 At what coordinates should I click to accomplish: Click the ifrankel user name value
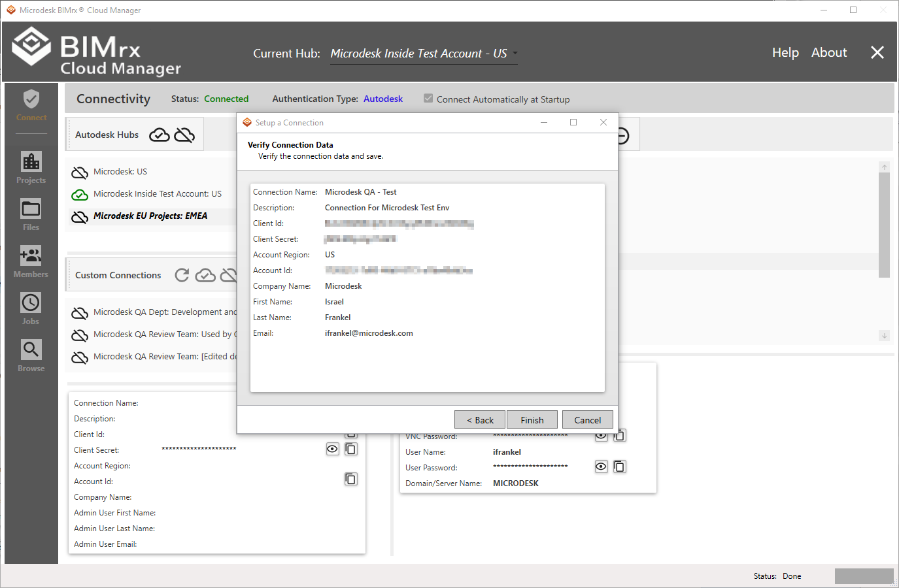507,452
